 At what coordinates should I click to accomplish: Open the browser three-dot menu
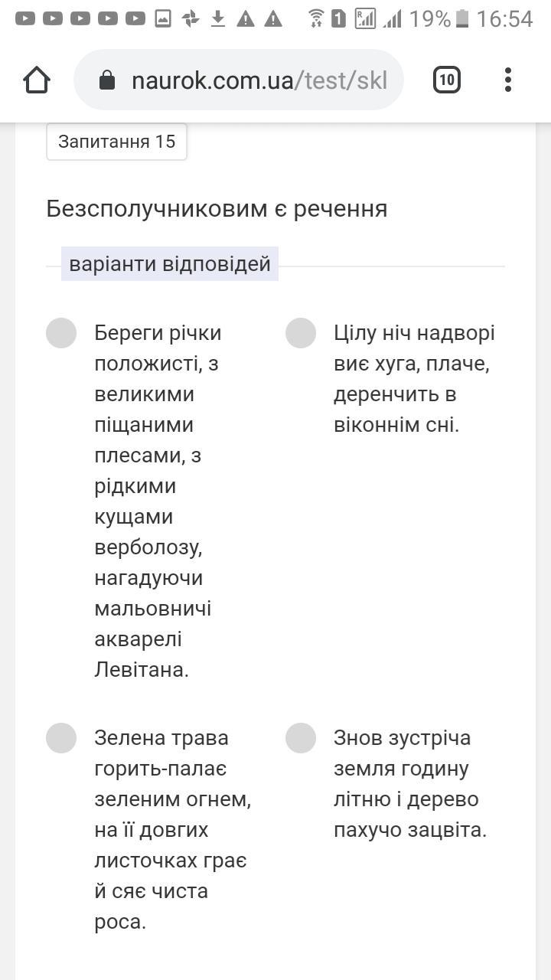[x=508, y=80]
